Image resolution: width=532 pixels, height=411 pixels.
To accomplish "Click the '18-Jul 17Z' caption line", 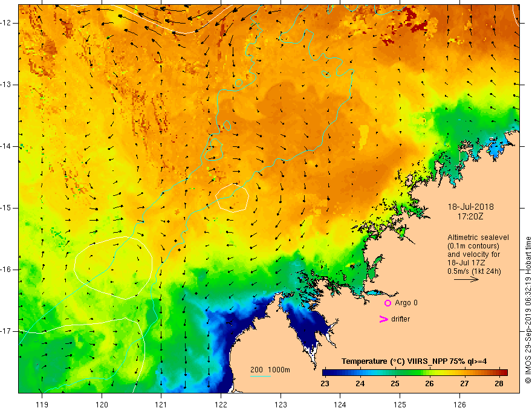I will click(x=466, y=263).
